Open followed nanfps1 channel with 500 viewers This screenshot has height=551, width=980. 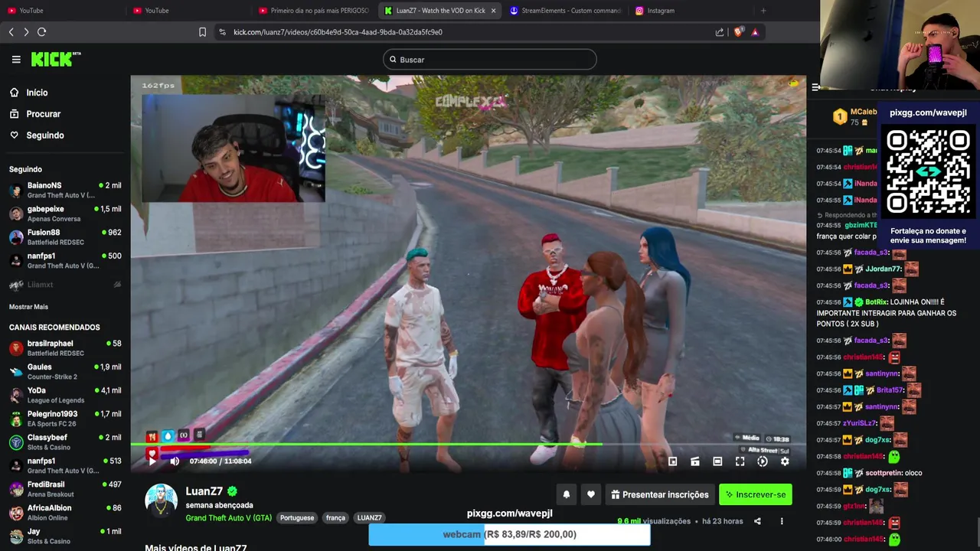[65, 261]
